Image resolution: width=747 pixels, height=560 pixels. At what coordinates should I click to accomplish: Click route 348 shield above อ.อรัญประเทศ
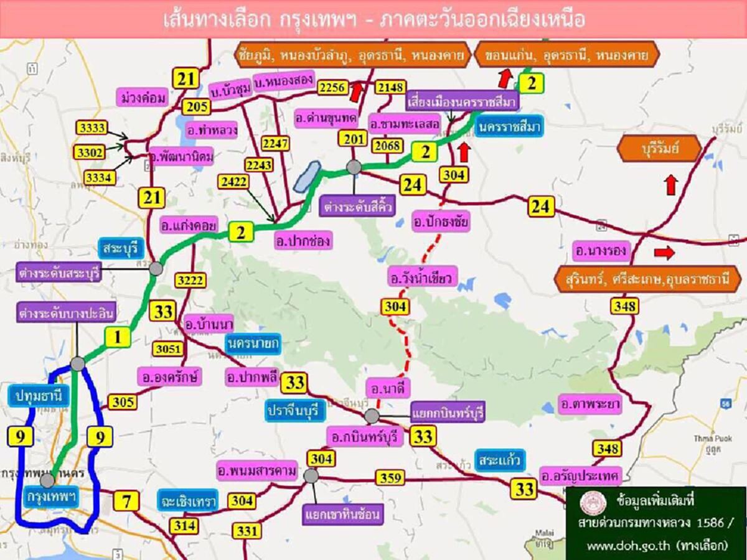[x=606, y=449]
